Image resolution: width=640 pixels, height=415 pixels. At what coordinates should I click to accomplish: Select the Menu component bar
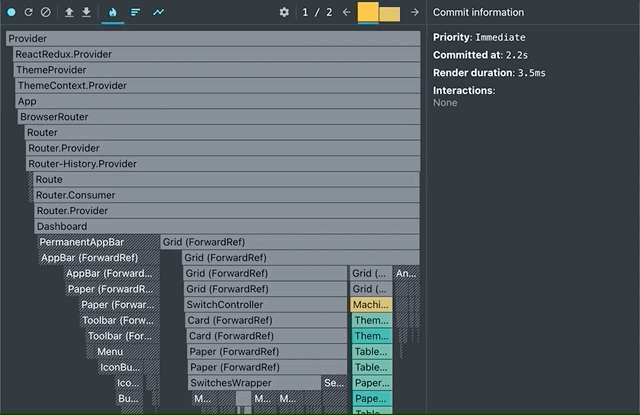click(x=123, y=351)
